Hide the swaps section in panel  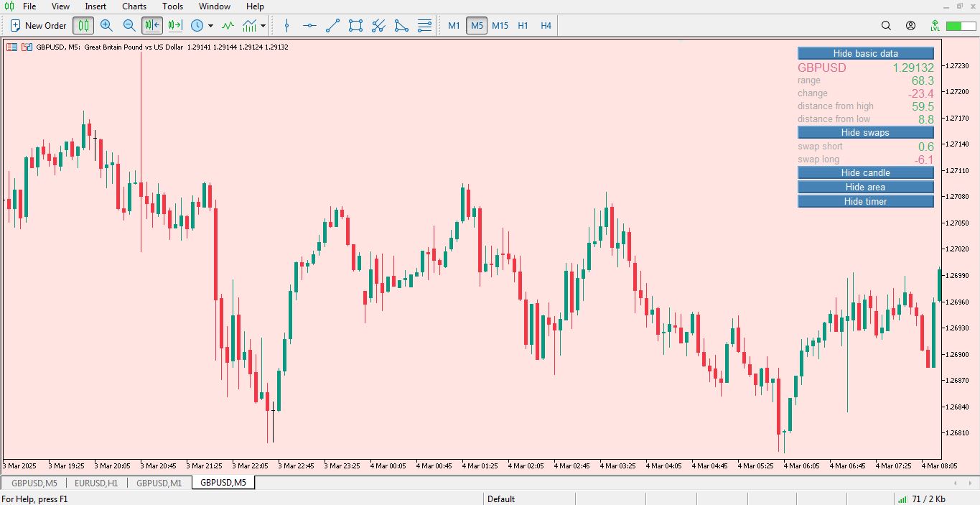(x=865, y=133)
